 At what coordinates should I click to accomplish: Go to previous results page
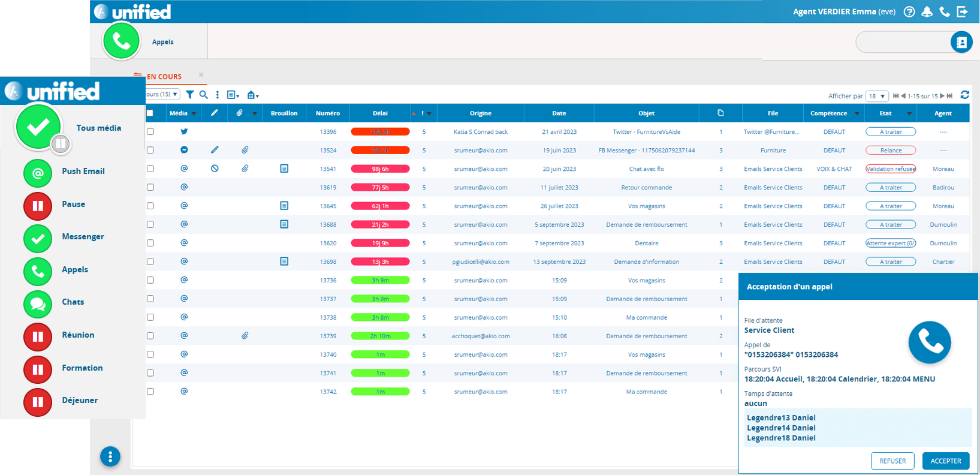click(903, 96)
